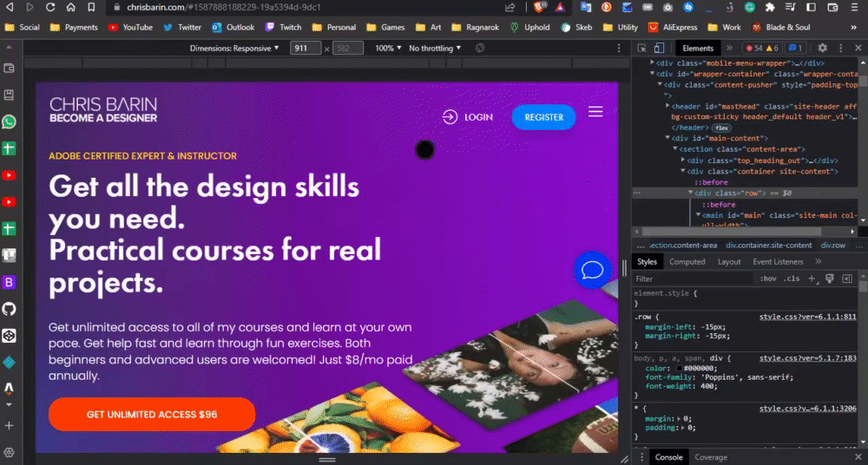This screenshot has height=465, width=868.
Task: Open the issues badge showing 1
Action: click(795, 49)
